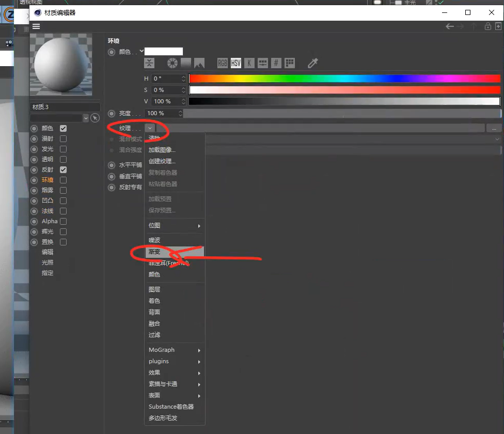Open the hamburger menu in material editor

(x=36, y=26)
